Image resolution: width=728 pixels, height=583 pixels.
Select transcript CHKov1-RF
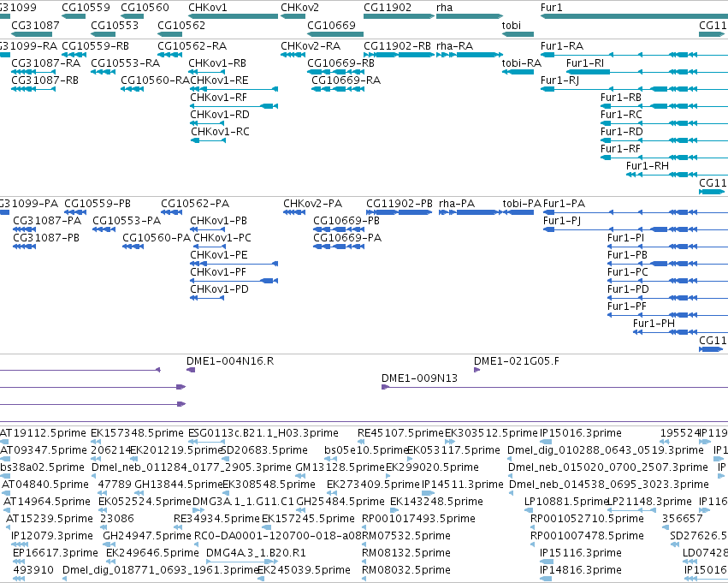(218, 98)
